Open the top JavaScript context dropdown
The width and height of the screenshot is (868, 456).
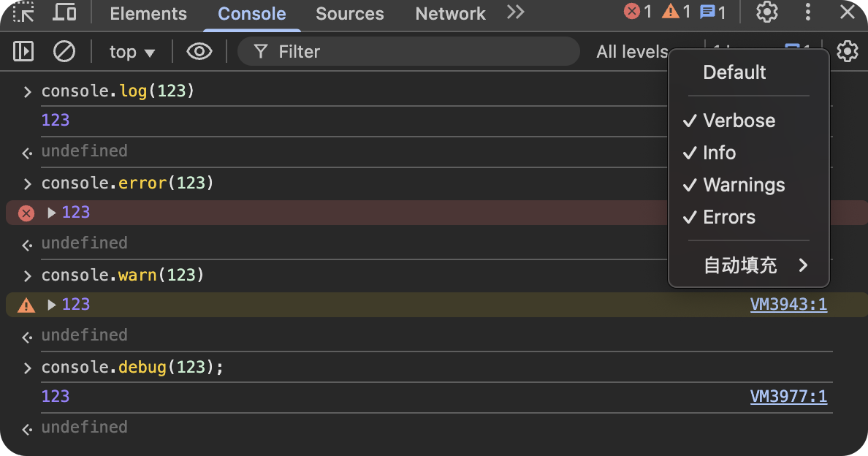point(132,52)
